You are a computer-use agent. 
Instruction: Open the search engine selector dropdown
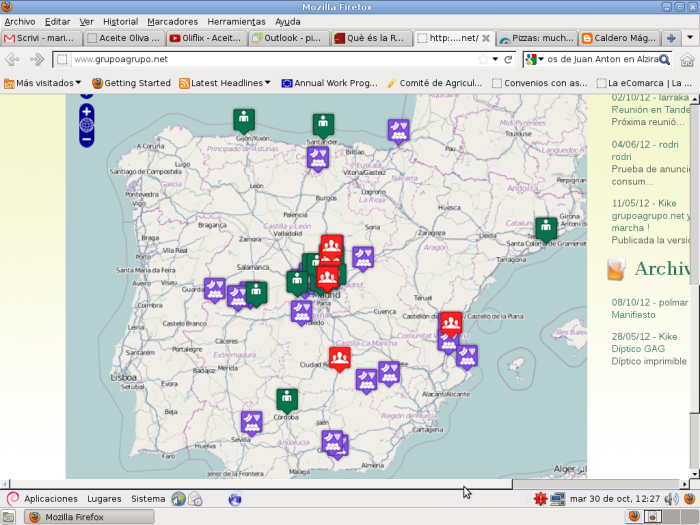[x=534, y=59]
